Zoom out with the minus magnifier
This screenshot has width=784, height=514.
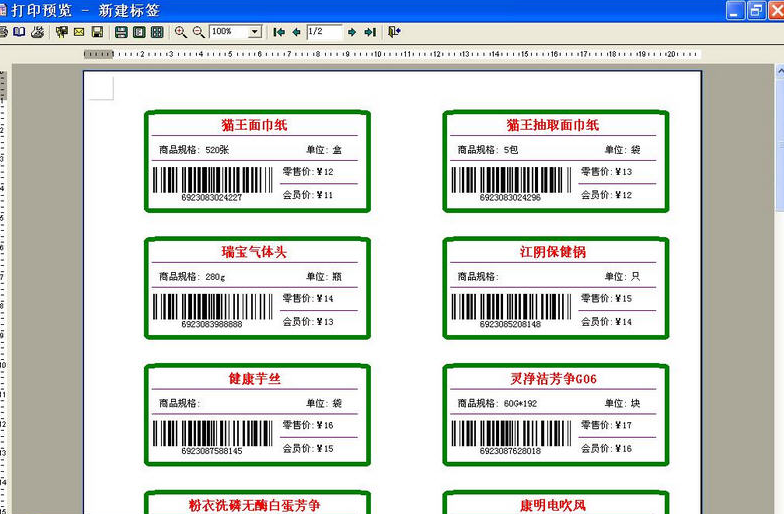tap(198, 32)
